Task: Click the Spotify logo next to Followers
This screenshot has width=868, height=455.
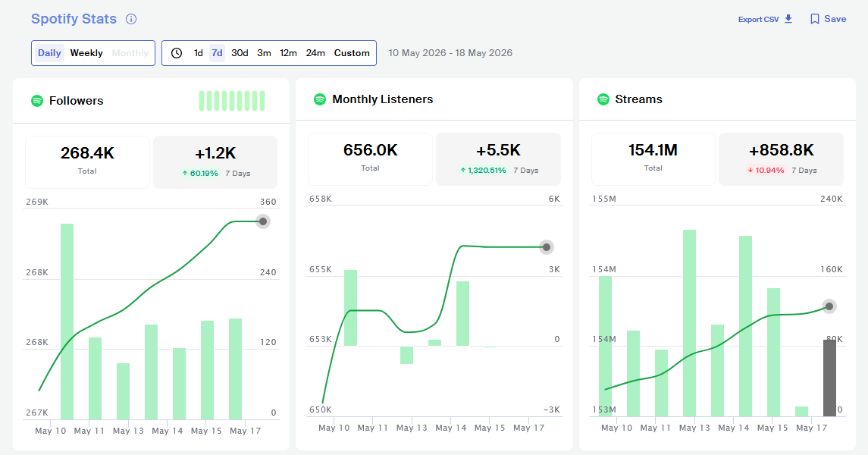Action: (x=37, y=101)
